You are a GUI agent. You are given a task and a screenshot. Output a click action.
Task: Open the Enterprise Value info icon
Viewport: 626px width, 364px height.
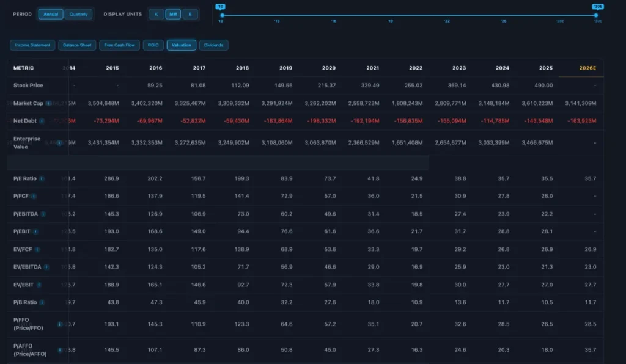(59, 143)
